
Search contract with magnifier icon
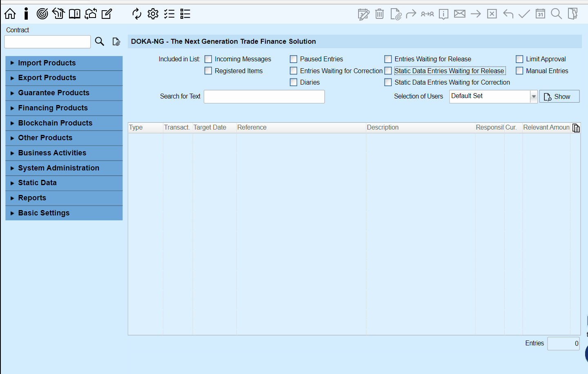pos(100,41)
